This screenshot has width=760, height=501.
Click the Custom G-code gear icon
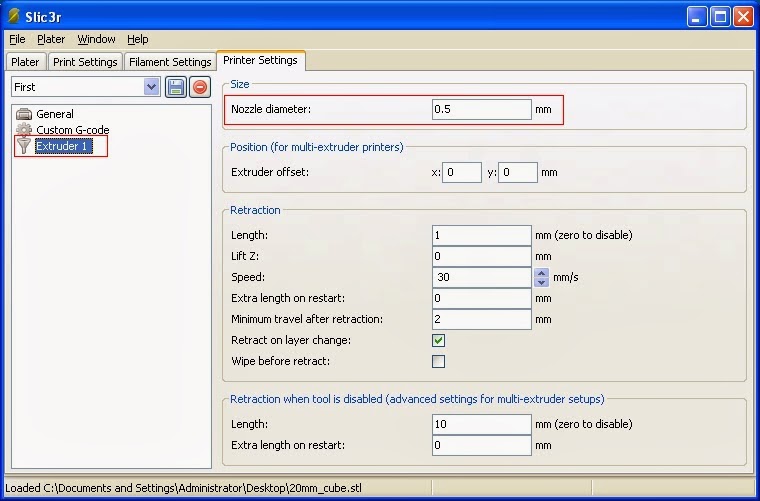(x=24, y=130)
